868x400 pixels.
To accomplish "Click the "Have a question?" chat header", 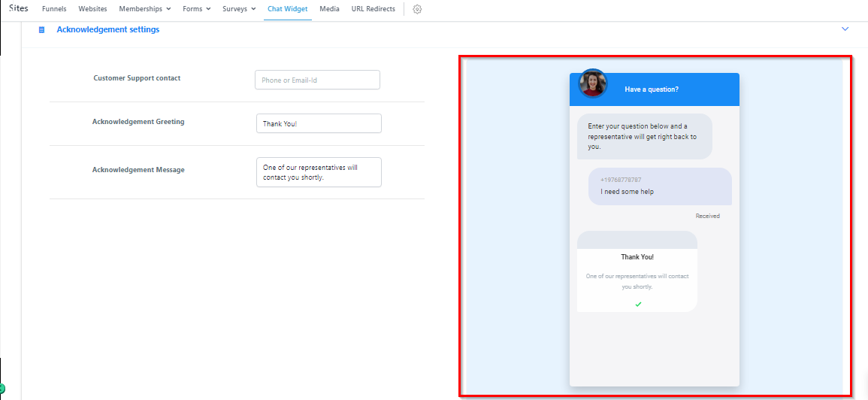I will pos(652,89).
